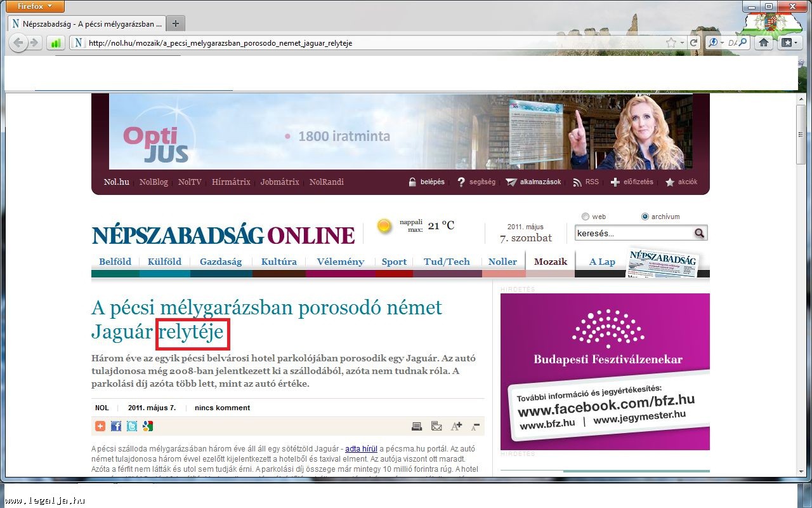Click the search magnifier in browser search box
The image size is (812, 508).
(x=743, y=43)
